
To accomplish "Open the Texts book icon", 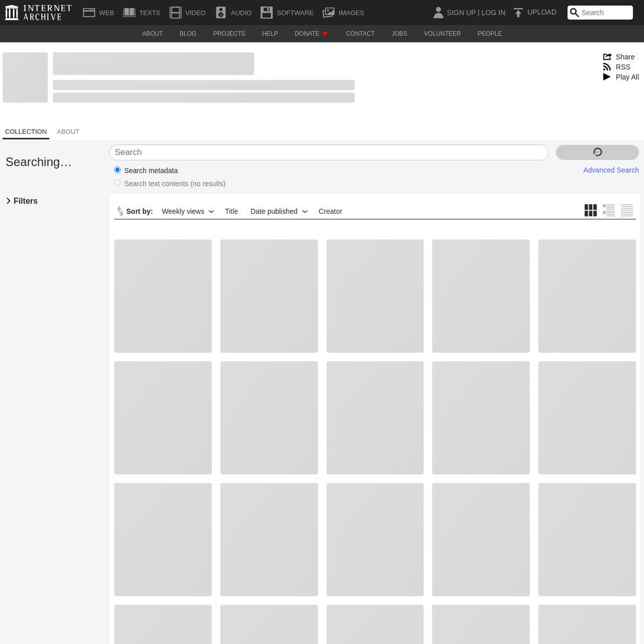I will coord(129,12).
